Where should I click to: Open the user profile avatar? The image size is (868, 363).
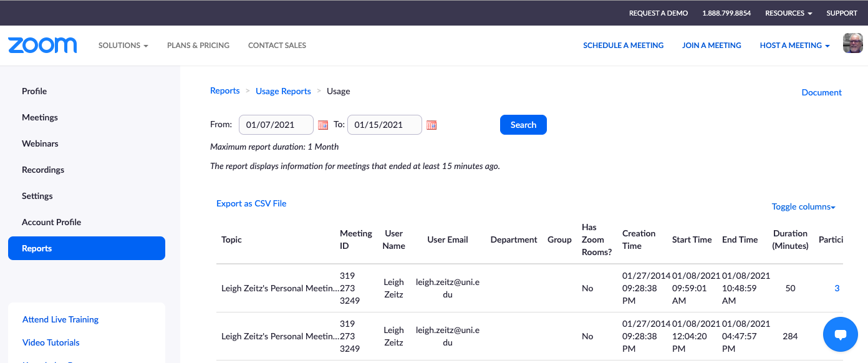pyautogui.click(x=852, y=43)
